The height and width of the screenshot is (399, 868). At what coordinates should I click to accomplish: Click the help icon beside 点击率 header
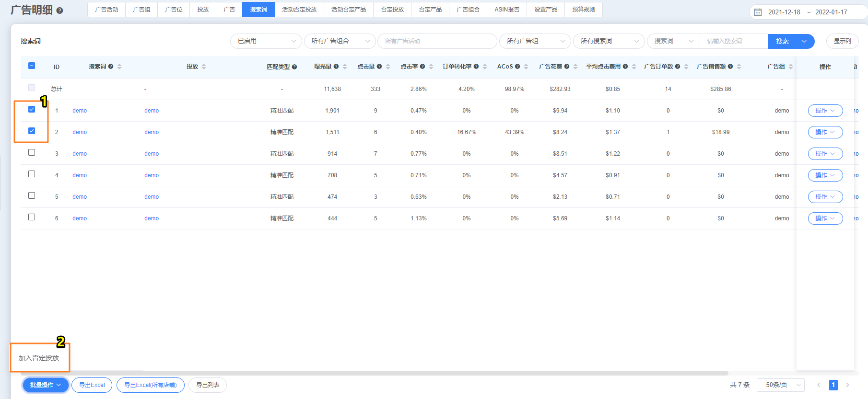click(x=422, y=67)
